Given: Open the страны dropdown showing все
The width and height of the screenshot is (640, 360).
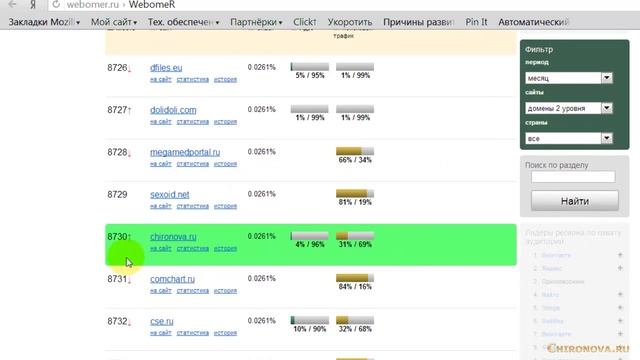Looking at the screenshot, I should point(569,138).
